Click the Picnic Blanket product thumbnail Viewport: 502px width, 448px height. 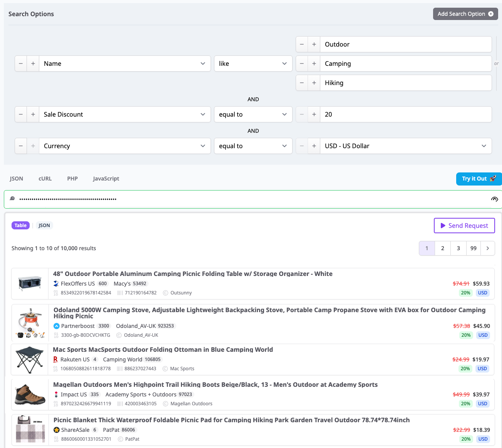tap(30, 430)
